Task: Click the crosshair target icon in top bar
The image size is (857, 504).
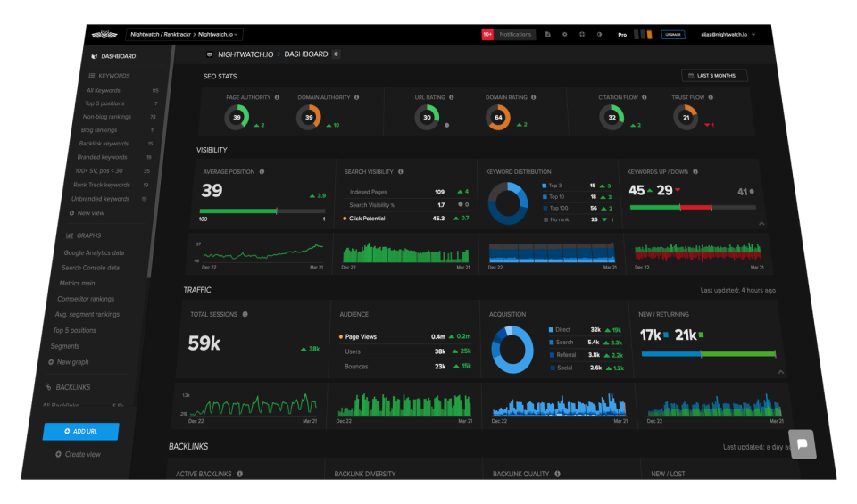Action: click(x=581, y=35)
